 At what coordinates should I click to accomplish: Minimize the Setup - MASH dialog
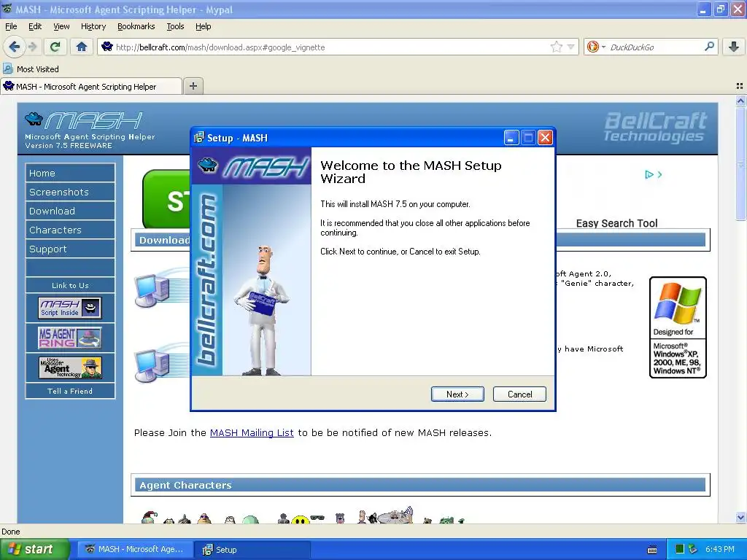coord(511,138)
